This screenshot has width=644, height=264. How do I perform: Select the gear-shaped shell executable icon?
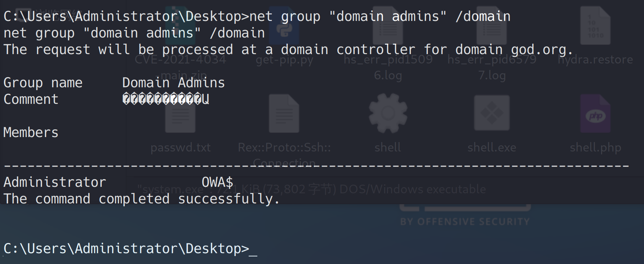(388, 114)
